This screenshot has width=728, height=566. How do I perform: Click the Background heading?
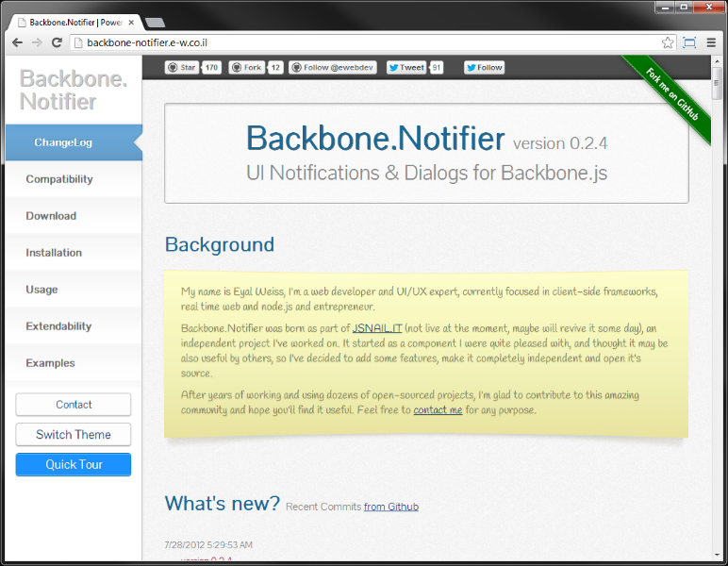coord(220,244)
